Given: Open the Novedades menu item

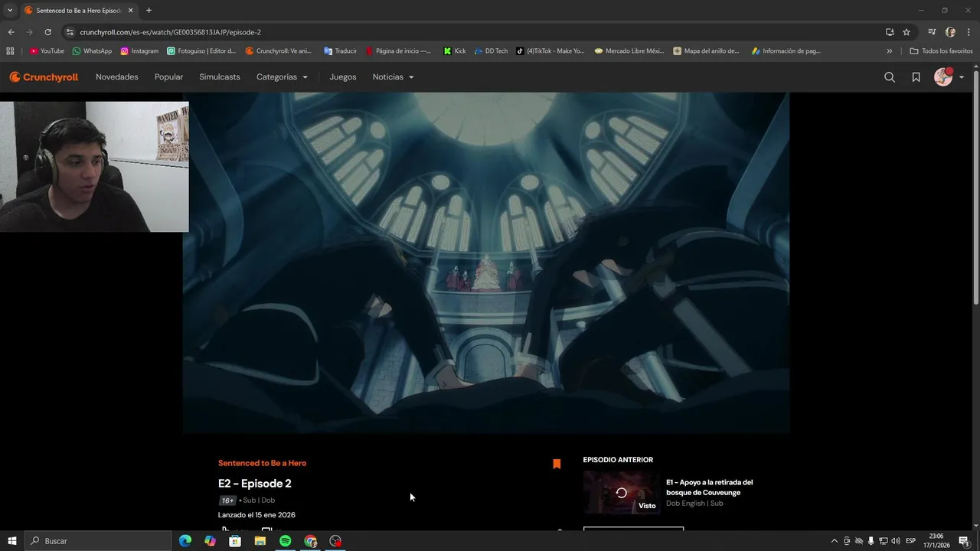Looking at the screenshot, I should pos(117,77).
